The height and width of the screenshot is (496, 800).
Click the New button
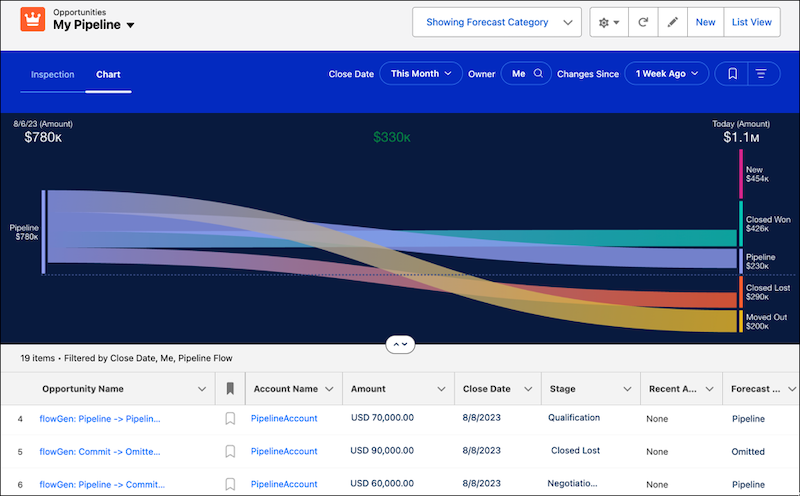(705, 22)
